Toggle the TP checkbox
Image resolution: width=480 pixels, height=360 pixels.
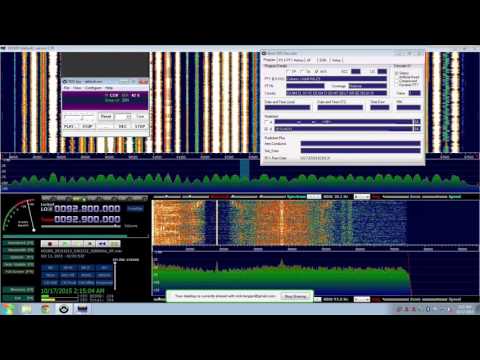[289, 71]
